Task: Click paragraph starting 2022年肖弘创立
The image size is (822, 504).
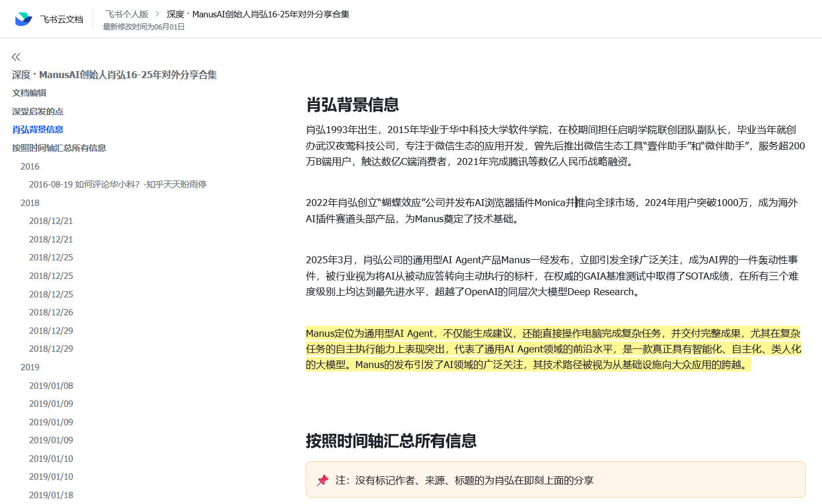Action: 552,211
